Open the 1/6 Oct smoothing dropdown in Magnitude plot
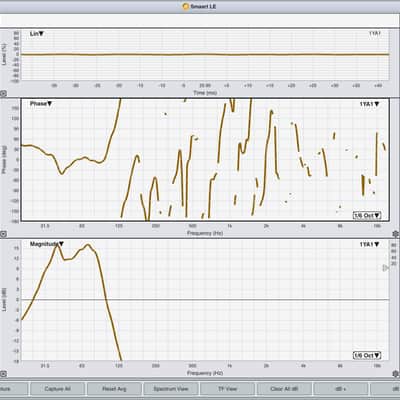Viewport: 400px width, 400px height. [x=367, y=356]
